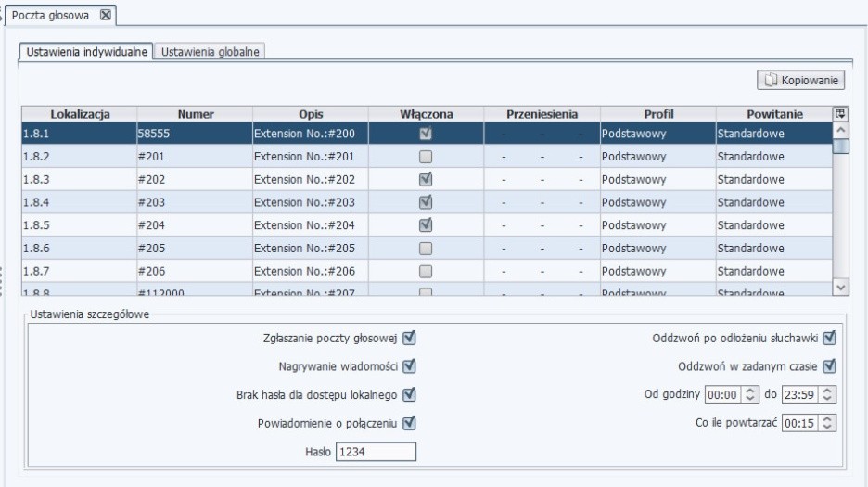Screen dimensions: 868x487
Task: Toggle Włączona checkbox for #202
Action: tap(426, 180)
